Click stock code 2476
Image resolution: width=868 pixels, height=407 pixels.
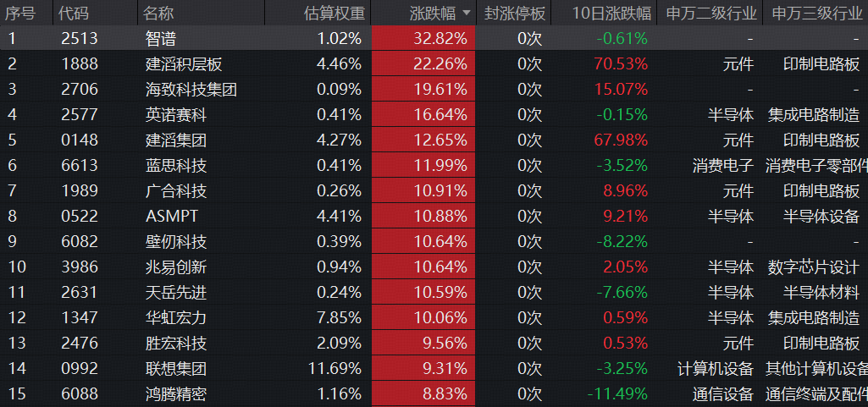click(80, 343)
